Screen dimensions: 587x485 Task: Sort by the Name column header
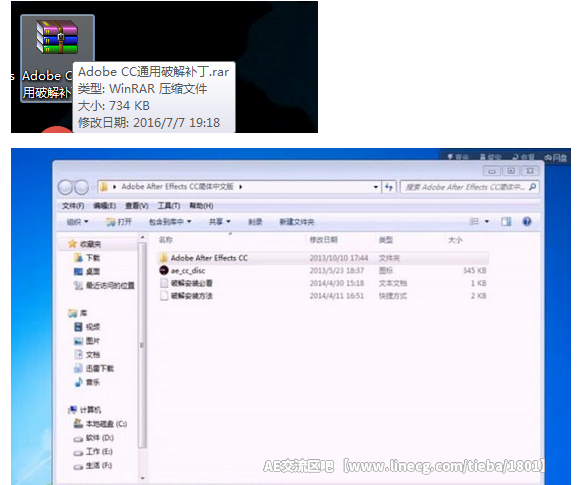[165, 240]
